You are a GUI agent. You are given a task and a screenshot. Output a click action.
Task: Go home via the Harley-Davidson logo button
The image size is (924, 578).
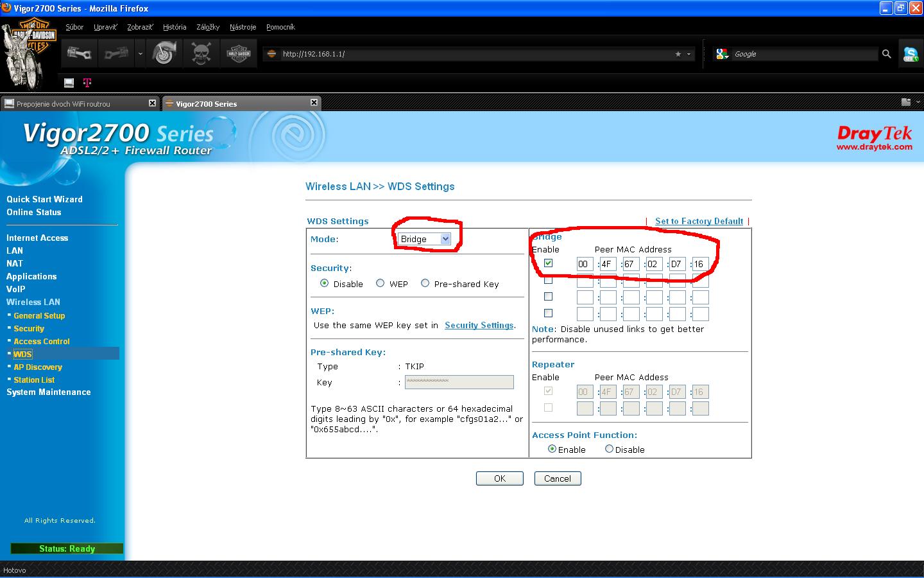[239, 53]
